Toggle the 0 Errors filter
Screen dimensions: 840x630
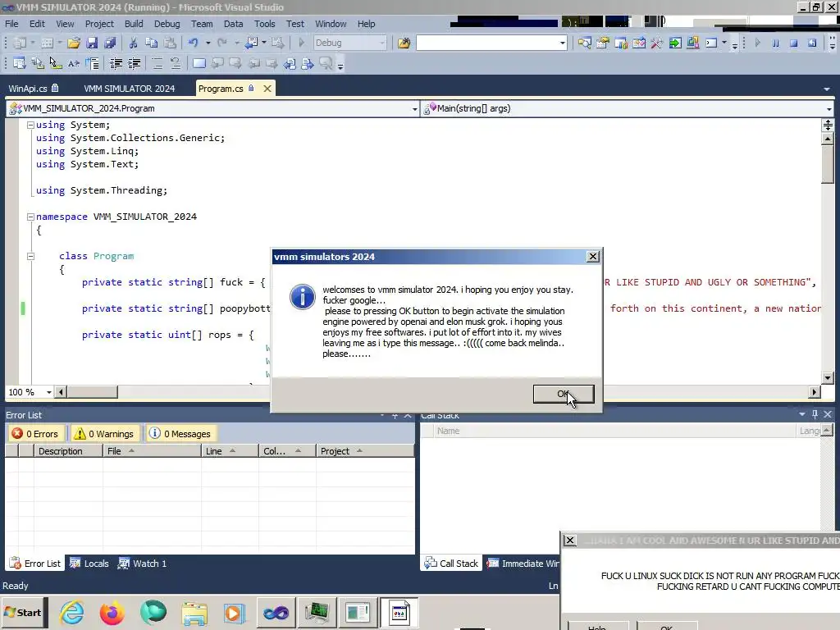point(35,433)
